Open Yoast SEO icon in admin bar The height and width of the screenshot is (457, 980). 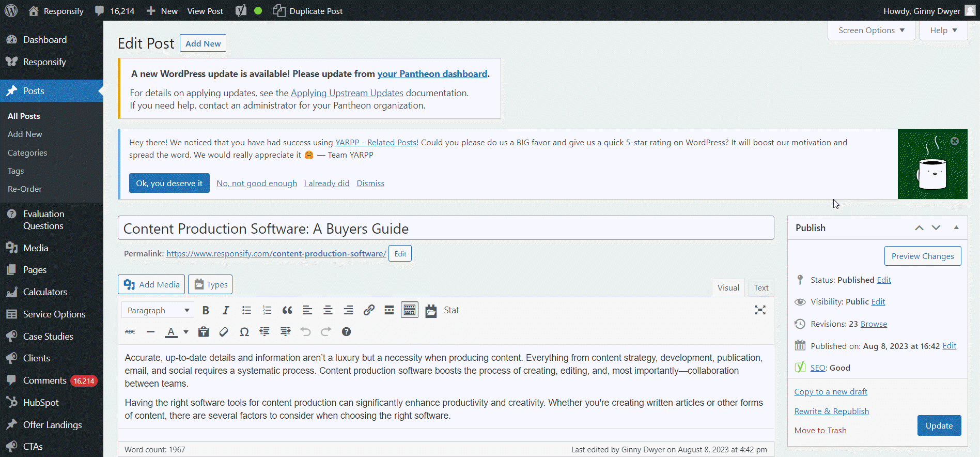click(241, 10)
